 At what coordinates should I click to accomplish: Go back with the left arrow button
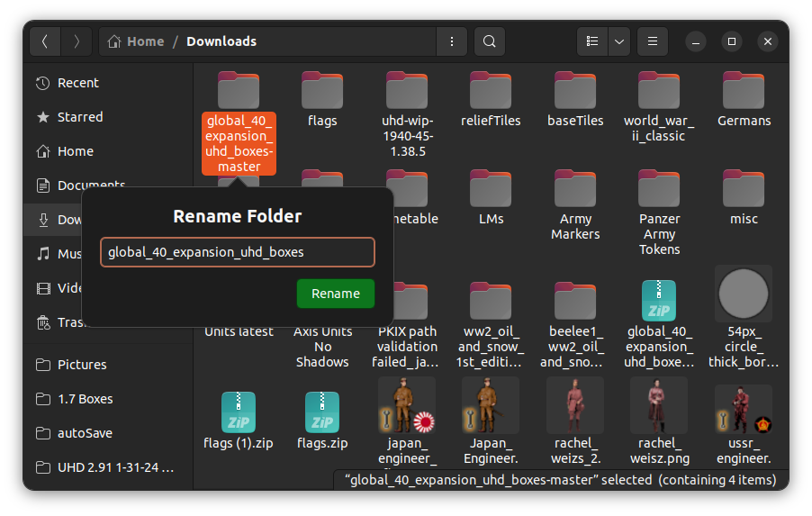tap(45, 41)
